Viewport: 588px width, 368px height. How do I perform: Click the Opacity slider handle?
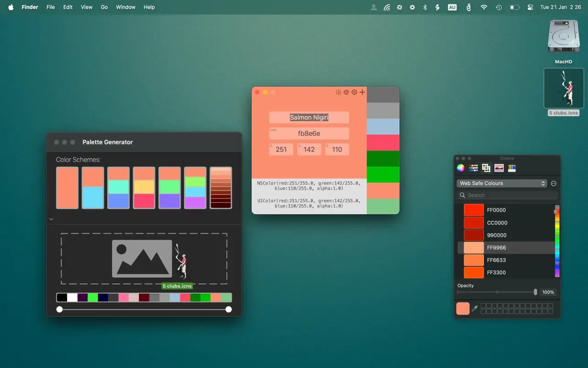535,292
